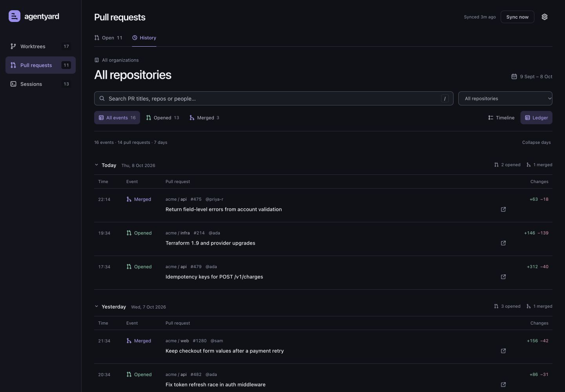
Task: Click the All organizations building icon
Action: tap(97, 60)
